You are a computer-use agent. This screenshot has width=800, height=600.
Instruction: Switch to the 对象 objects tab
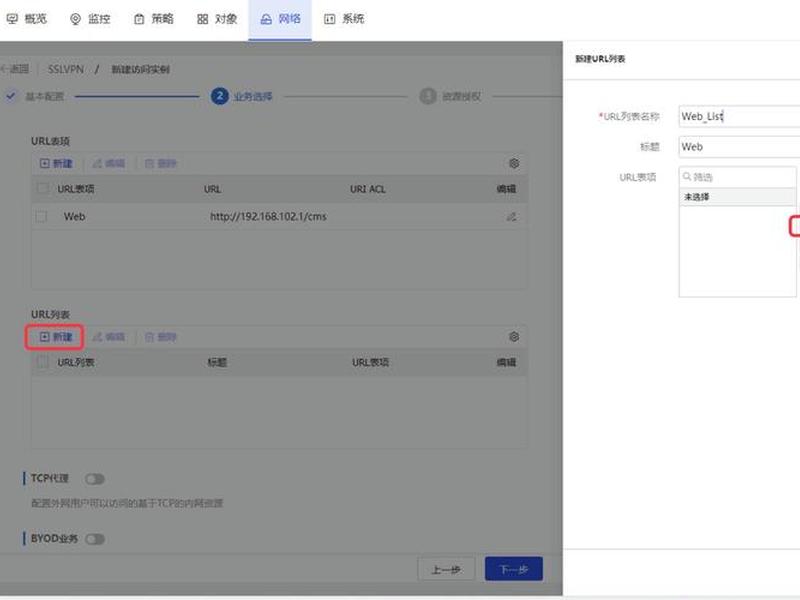click(217, 19)
